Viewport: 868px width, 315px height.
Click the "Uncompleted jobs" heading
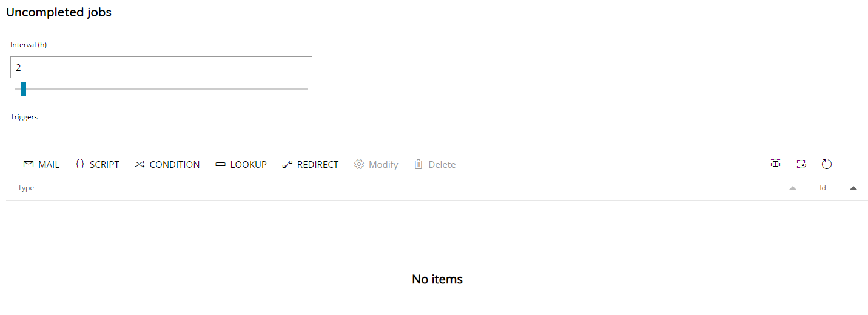click(59, 12)
